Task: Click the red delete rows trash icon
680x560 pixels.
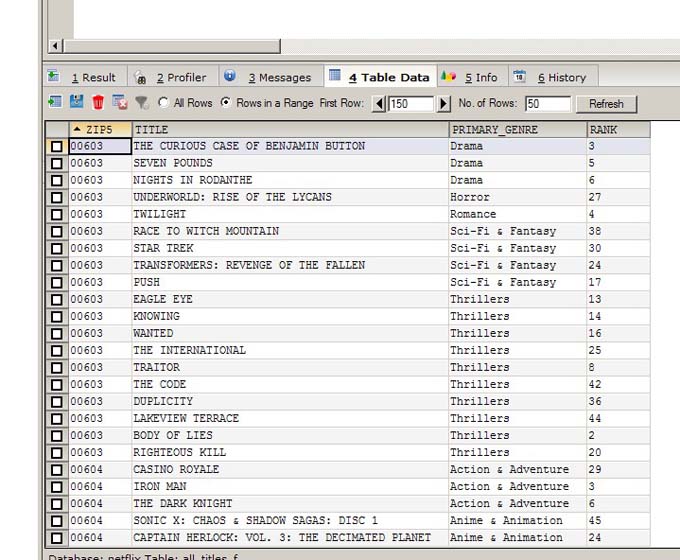Action: pyautogui.click(x=98, y=102)
